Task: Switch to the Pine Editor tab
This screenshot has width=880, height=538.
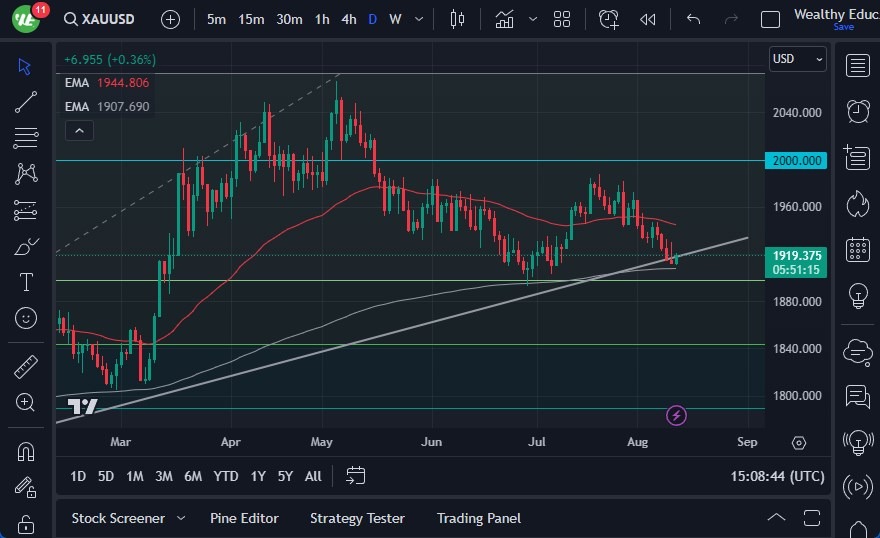Action: 244,518
